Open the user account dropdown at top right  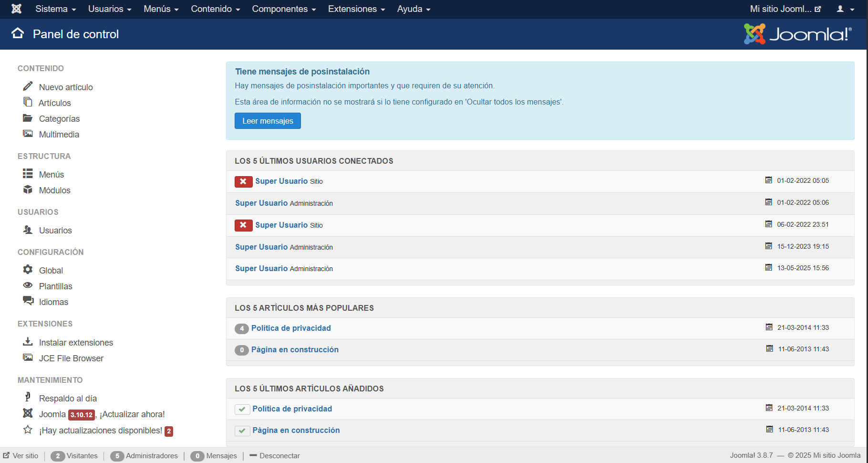846,9
